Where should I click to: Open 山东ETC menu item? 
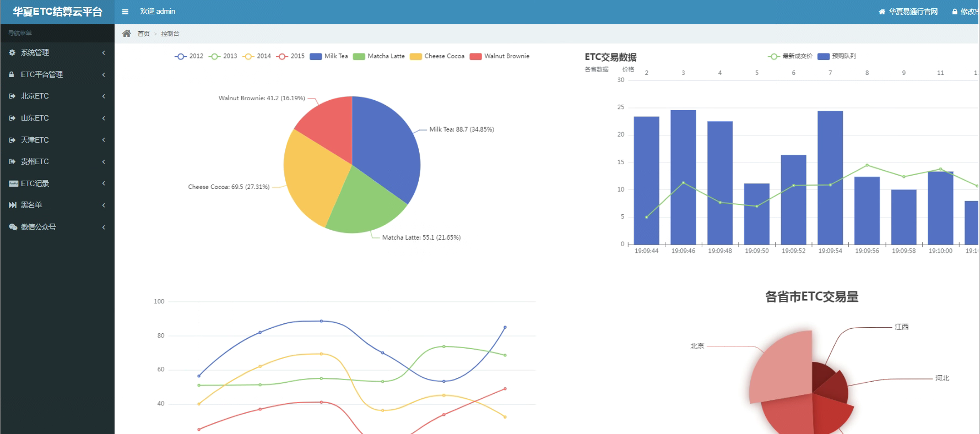pos(57,118)
